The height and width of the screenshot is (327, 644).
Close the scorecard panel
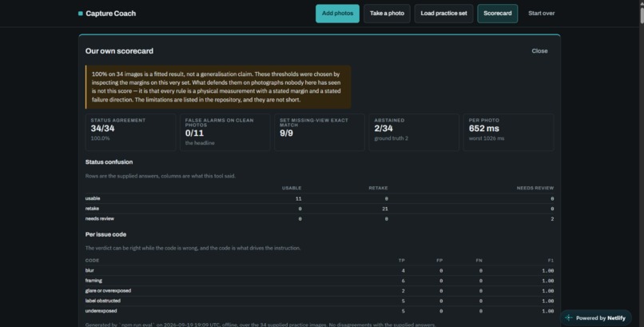pos(539,51)
